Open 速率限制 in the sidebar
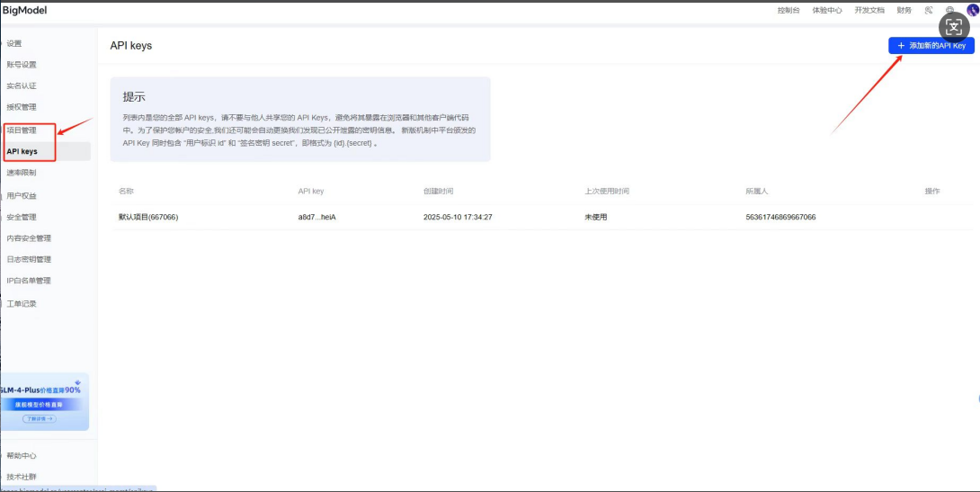This screenshot has width=980, height=492. coord(22,173)
